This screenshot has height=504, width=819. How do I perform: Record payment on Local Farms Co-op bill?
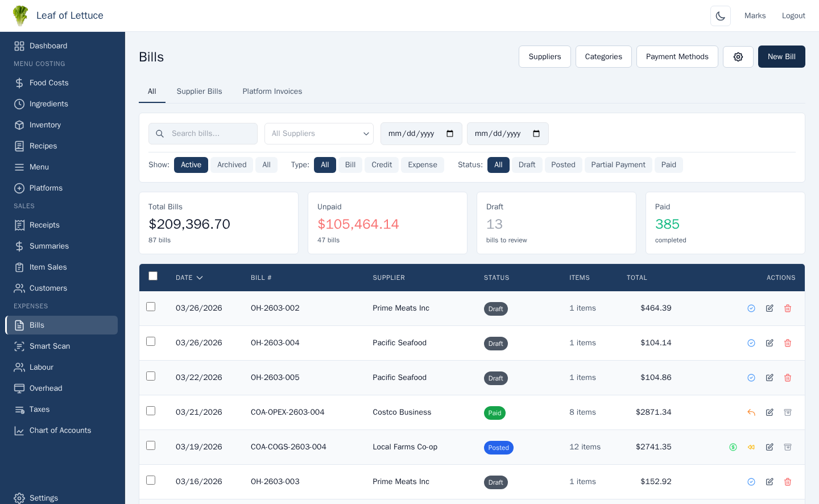tap(733, 447)
